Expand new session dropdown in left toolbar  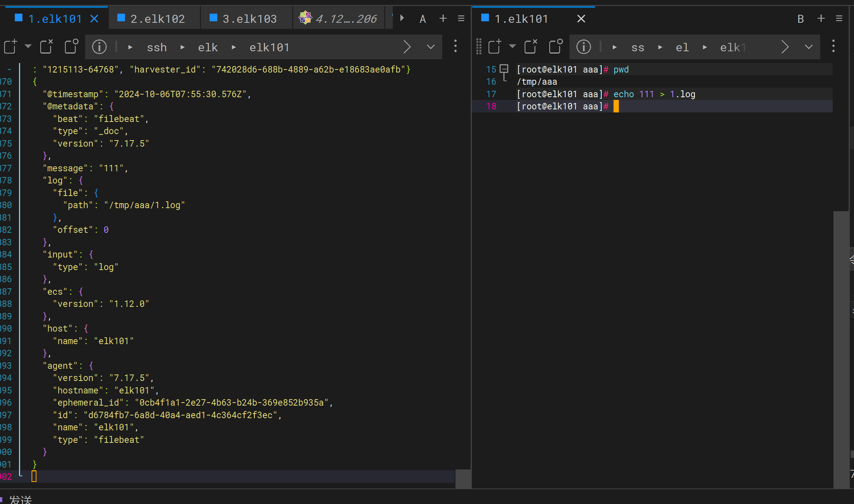pos(28,46)
